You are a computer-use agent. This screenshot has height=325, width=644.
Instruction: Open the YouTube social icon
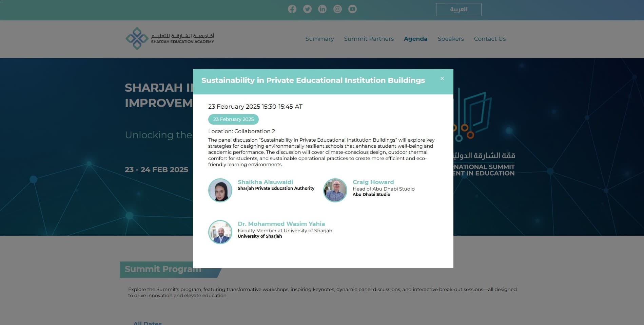(x=352, y=9)
